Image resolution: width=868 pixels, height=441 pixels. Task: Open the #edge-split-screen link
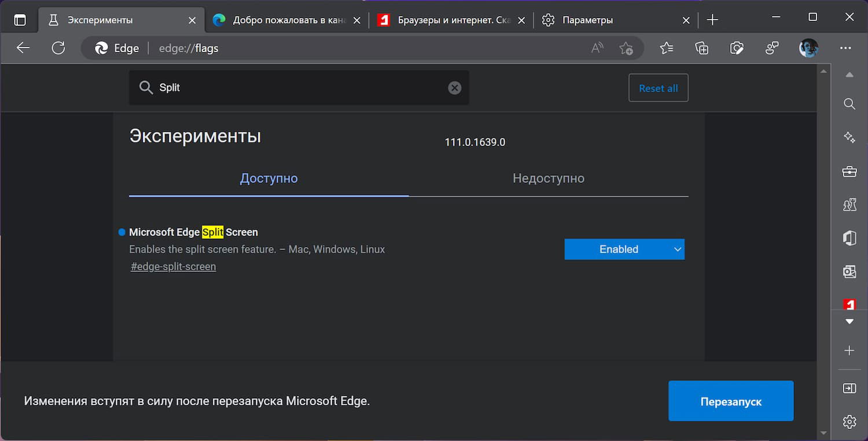coord(174,267)
